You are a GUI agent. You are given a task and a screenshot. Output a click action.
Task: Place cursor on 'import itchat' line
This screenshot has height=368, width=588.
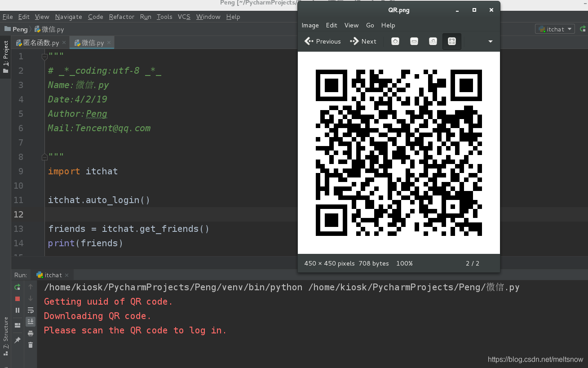coord(83,171)
